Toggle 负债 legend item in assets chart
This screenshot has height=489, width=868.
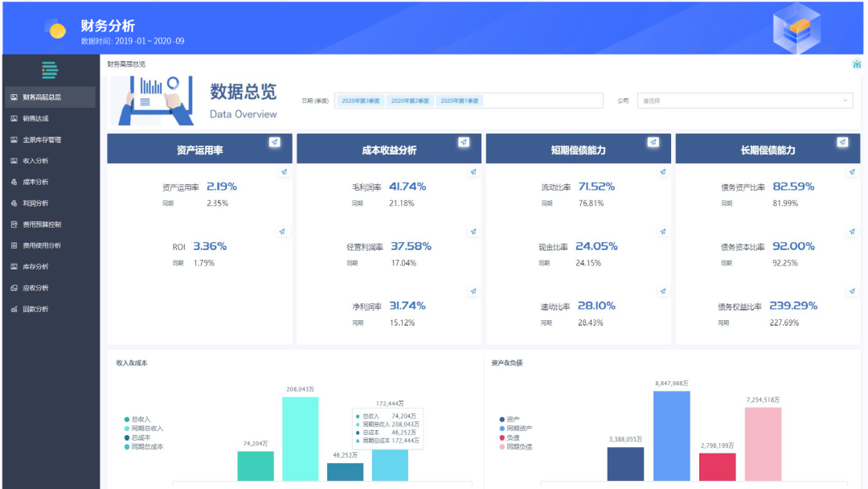click(x=512, y=438)
